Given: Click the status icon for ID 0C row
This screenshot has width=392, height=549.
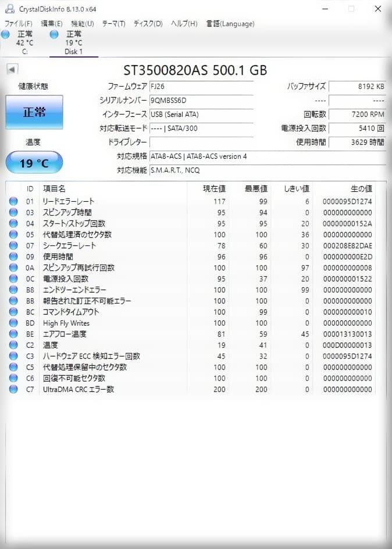Looking at the screenshot, I should [x=13, y=279].
